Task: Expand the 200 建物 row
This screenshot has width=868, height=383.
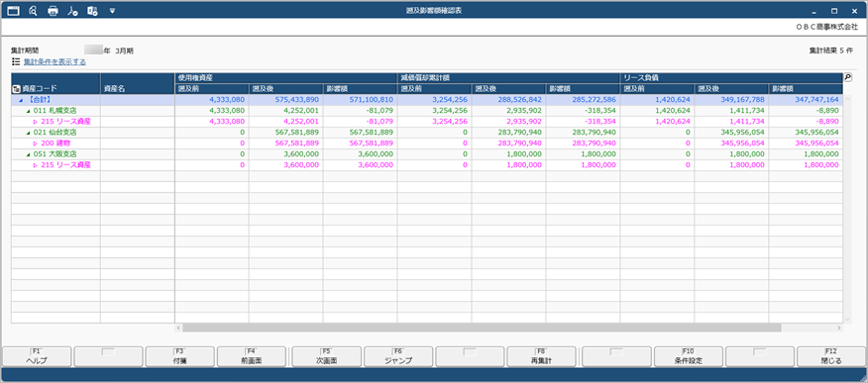Action: pos(36,144)
